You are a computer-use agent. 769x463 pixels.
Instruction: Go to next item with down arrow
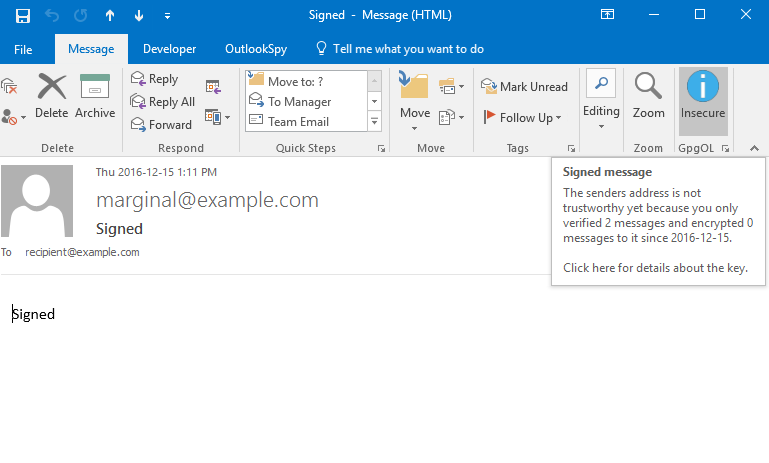tap(138, 15)
